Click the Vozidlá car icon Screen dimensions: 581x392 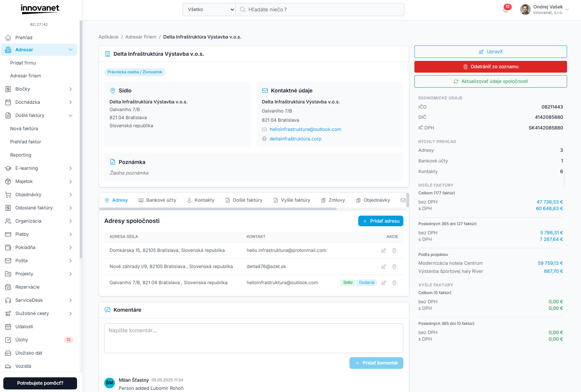click(x=8, y=366)
